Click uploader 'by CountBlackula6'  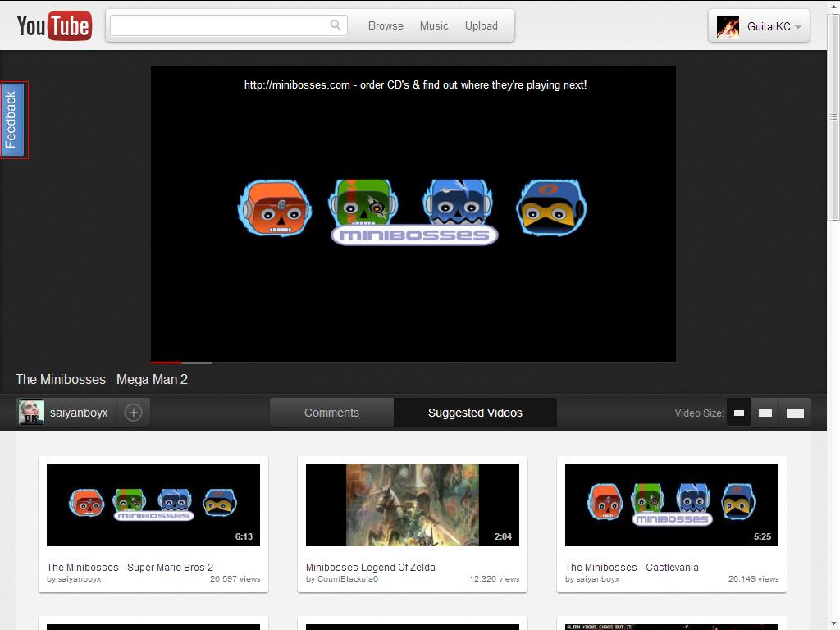(342, 579)
